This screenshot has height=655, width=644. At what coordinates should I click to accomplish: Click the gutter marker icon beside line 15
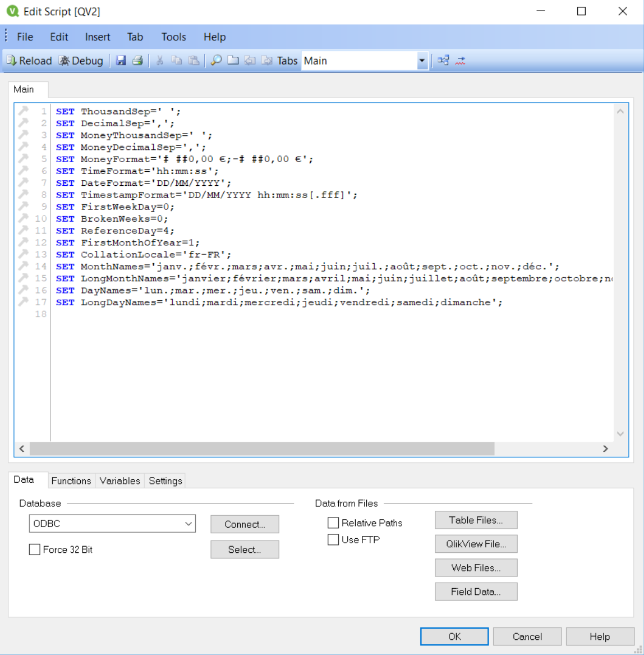24,277
